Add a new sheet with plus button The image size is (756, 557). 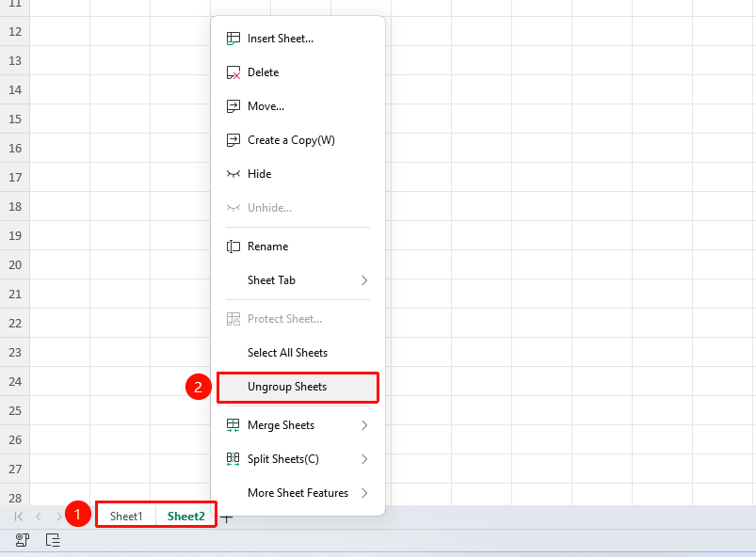point(227,518)
